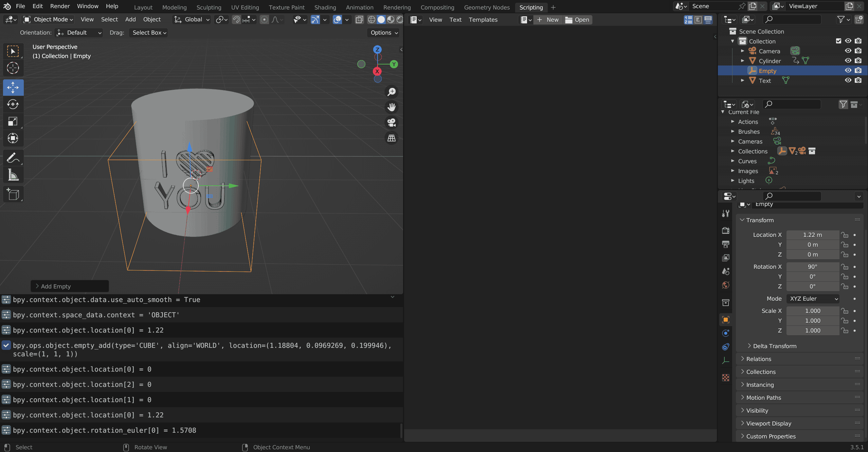
Task: Hide the Camera in viewport
Action: click(x=848, y=51)
